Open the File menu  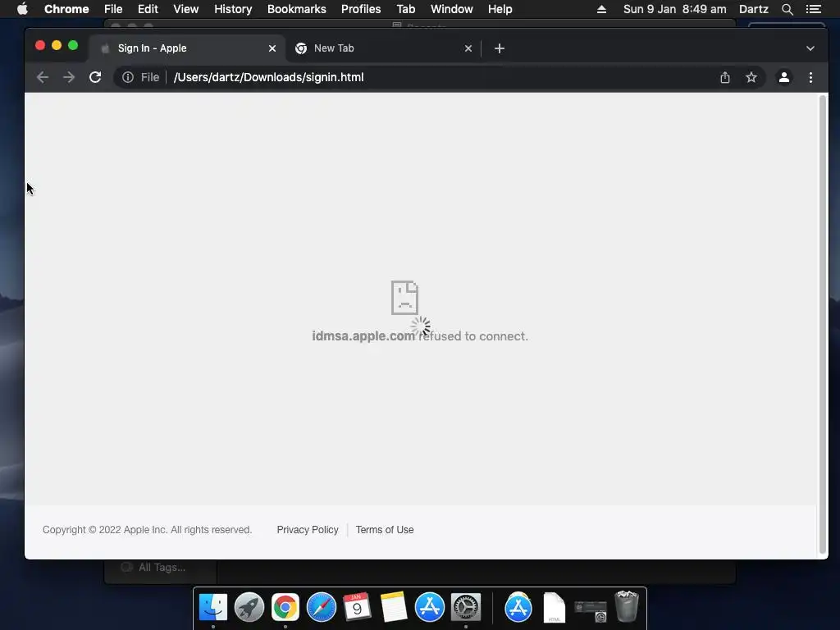[113, 9]
